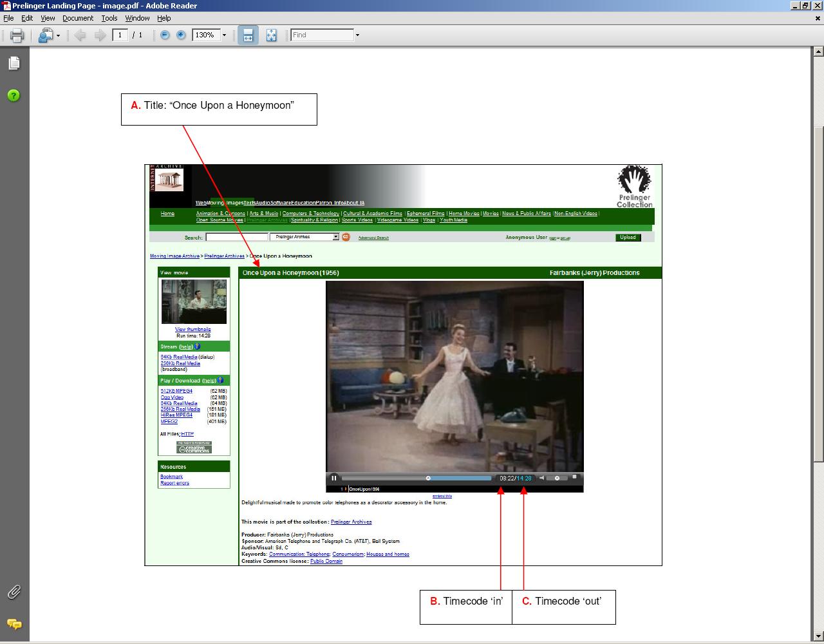Zoom in with the plus button
The image size is (824, 644).
tap(181, 35)
